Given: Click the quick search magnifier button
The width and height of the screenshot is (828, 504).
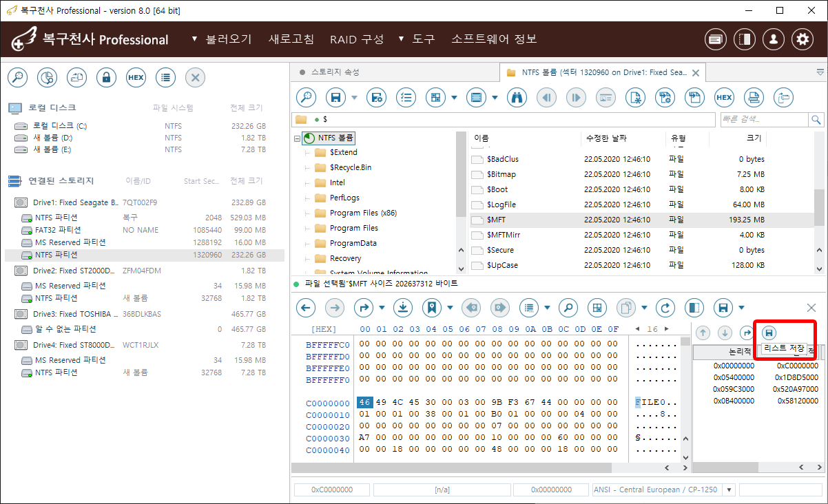Looking at the screenshot, I should coord(817,120).
